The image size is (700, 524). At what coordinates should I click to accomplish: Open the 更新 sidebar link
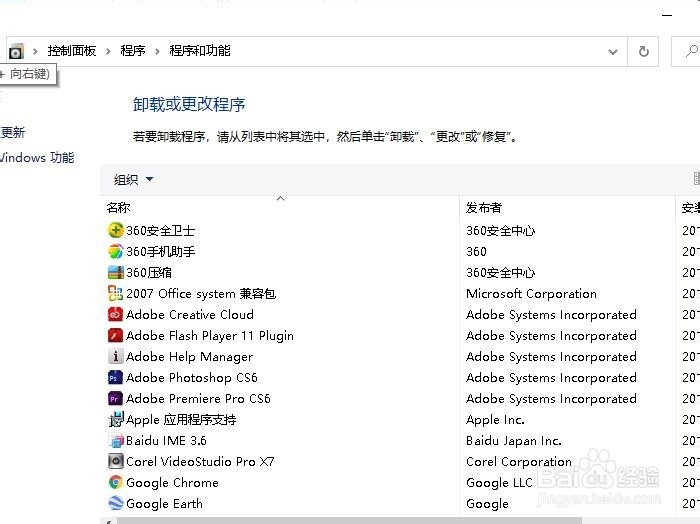(x=12, y=133)
